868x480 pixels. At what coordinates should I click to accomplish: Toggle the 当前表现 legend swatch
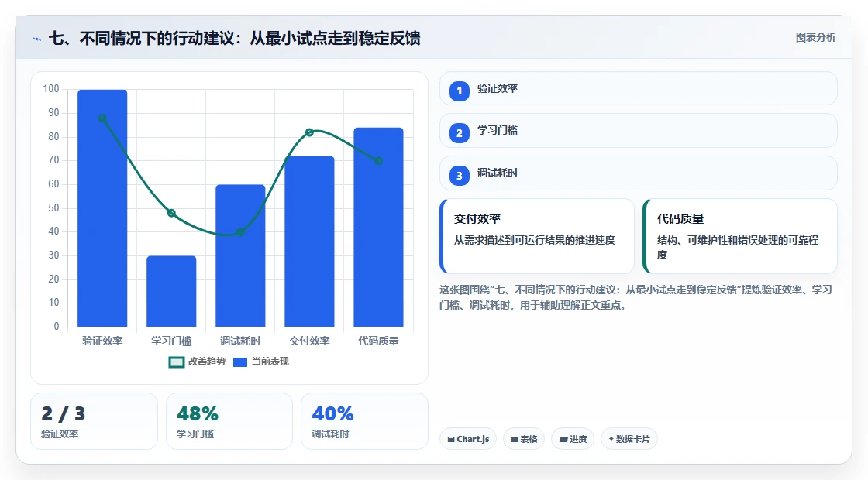239,362
